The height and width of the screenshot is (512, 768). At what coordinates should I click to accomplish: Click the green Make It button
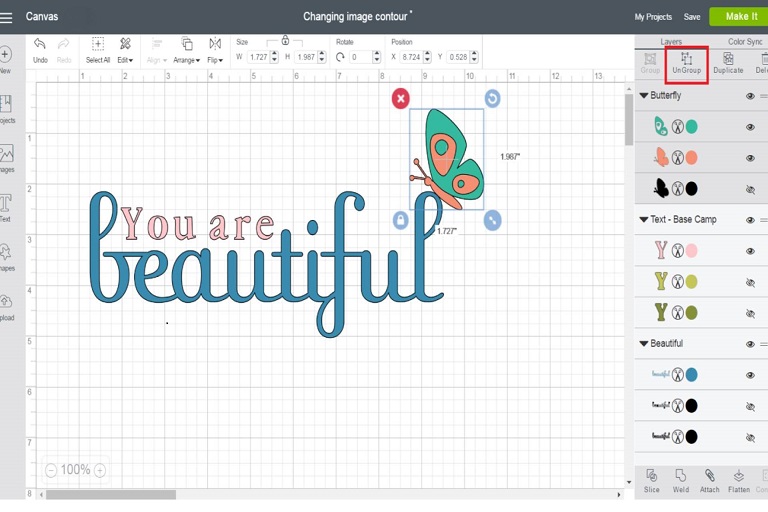point(740,16)
